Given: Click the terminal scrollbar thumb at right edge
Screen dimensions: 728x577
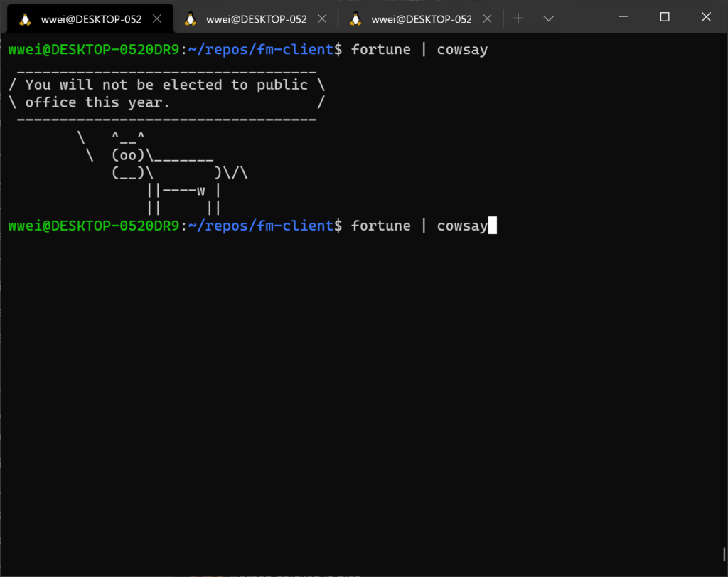Looking at the screenshot, I should (724, 554).
